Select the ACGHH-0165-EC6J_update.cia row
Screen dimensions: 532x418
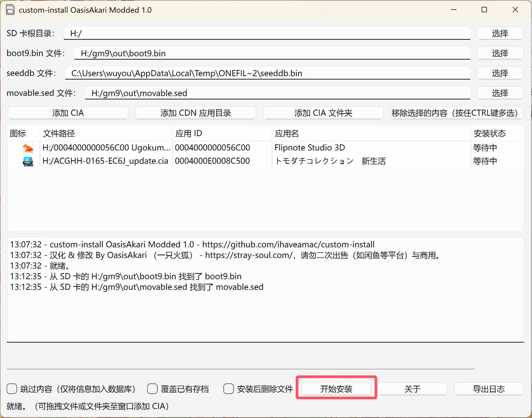click(x=105, y=161)
